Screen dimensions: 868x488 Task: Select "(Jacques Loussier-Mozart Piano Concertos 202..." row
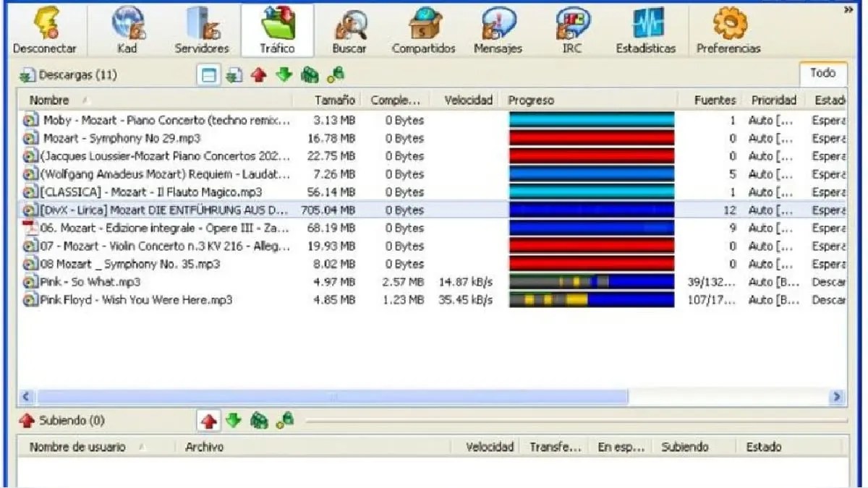pos(432,156)
